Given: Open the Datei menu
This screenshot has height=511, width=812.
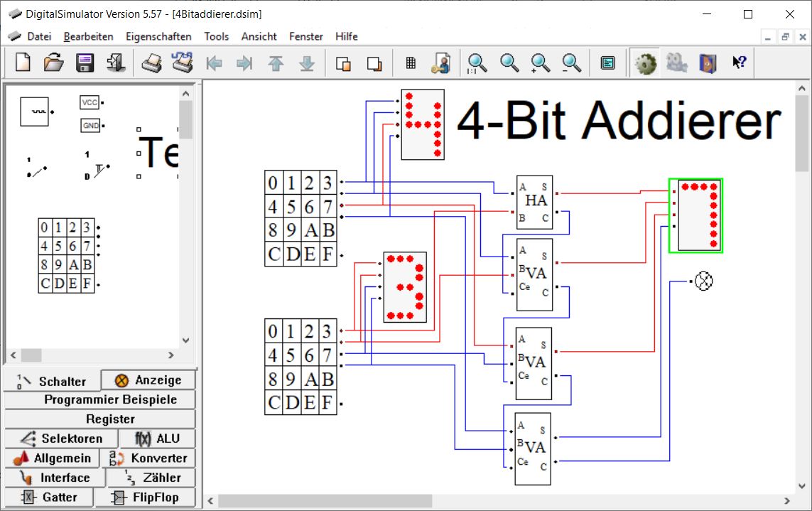Looking at the screenshot, I should coord(38,36).
